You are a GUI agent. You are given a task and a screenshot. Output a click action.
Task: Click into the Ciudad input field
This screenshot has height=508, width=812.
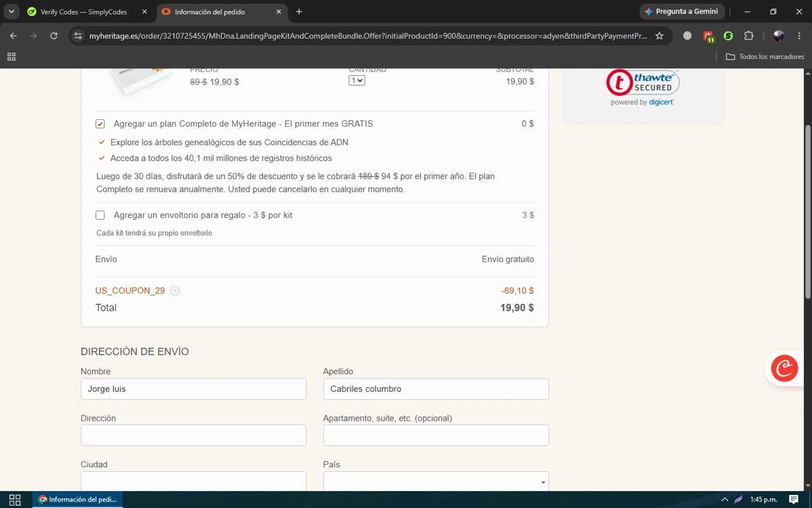[x=193, y=481]
